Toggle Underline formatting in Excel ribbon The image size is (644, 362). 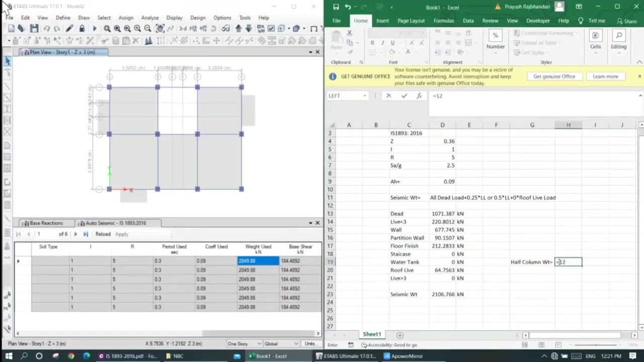coord(392,43)
